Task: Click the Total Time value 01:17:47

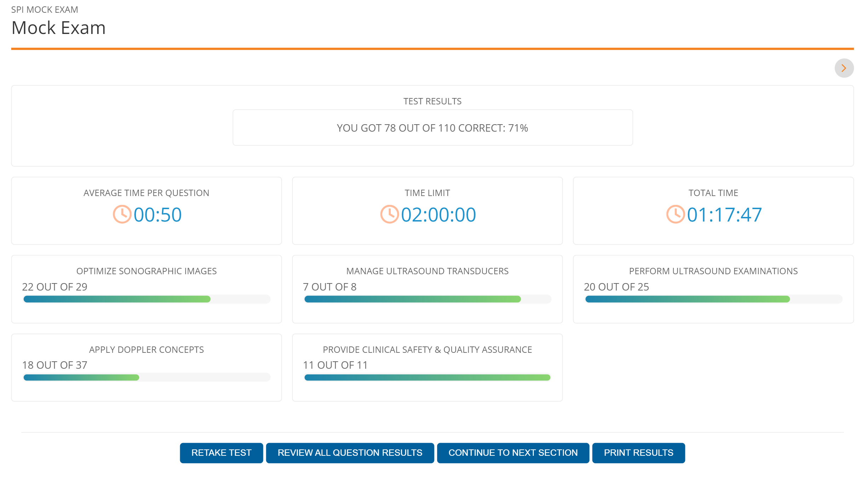Action: click(724, 215)
